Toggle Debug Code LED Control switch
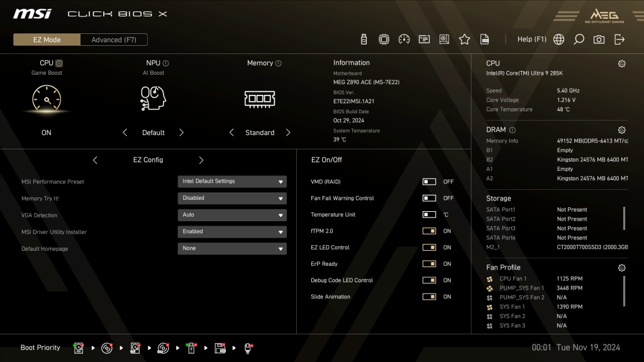Viewport: 644px width, 362px height. click(429, 280)
